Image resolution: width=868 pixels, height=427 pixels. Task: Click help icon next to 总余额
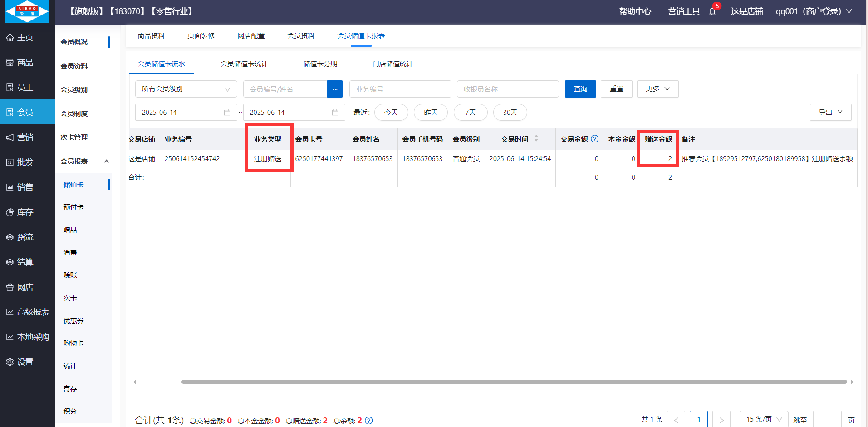(x=369, y=421)
